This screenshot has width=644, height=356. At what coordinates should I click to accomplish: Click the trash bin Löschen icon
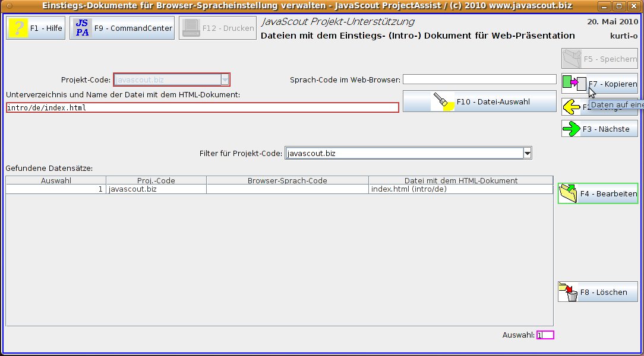[569, 292]
